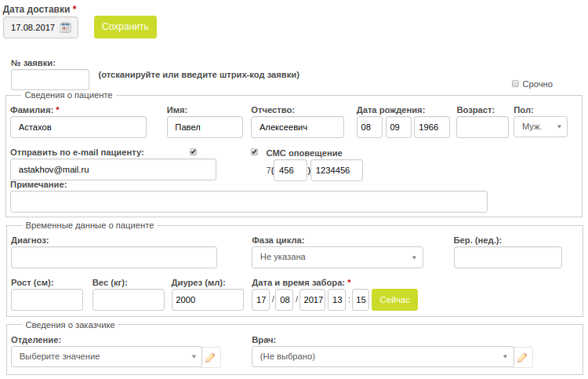Viewport: 588px width, 379px height.
Task: Expand the Врач selection dropdown
Action: click(x=383, y=356)
